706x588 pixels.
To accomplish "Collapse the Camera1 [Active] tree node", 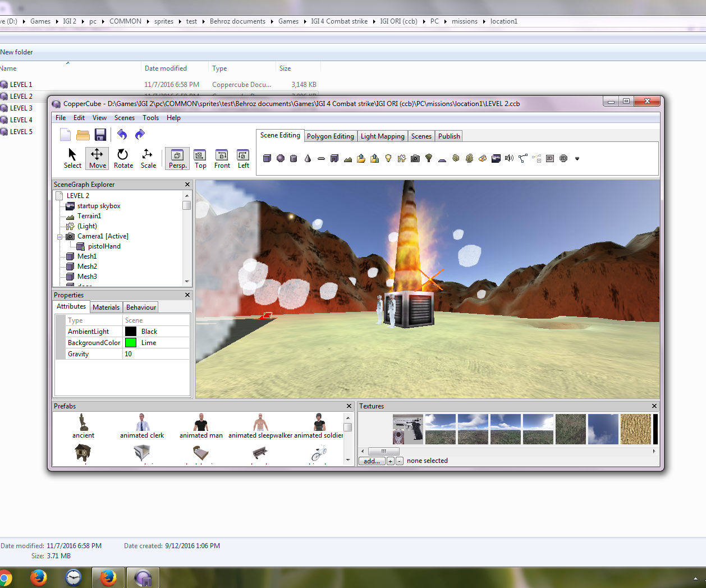I will (59, 236).
